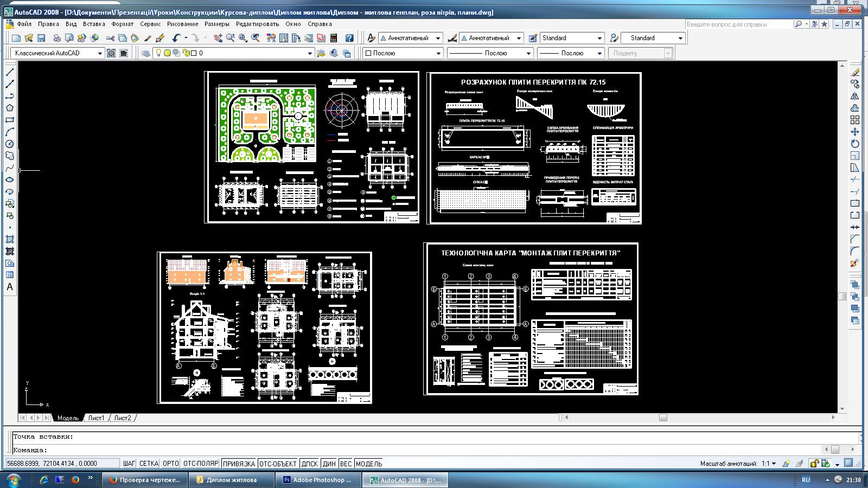Open the Вставка menu
The width and height of the screenshot is (868, 488).
[94, 24]
